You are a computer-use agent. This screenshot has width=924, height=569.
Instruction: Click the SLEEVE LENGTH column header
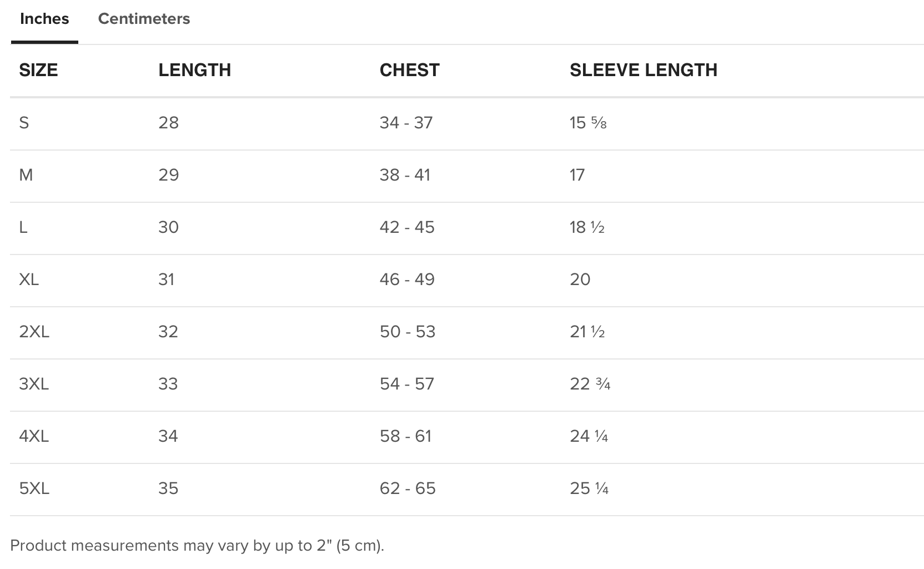pyautogui.click(x=643, y=70)
